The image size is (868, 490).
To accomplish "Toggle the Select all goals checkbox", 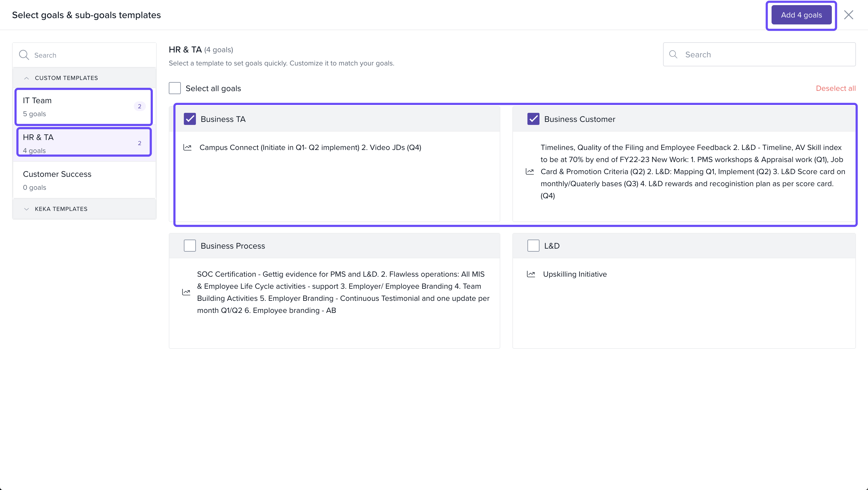I will pyautogui.click(x=175, y=88).
